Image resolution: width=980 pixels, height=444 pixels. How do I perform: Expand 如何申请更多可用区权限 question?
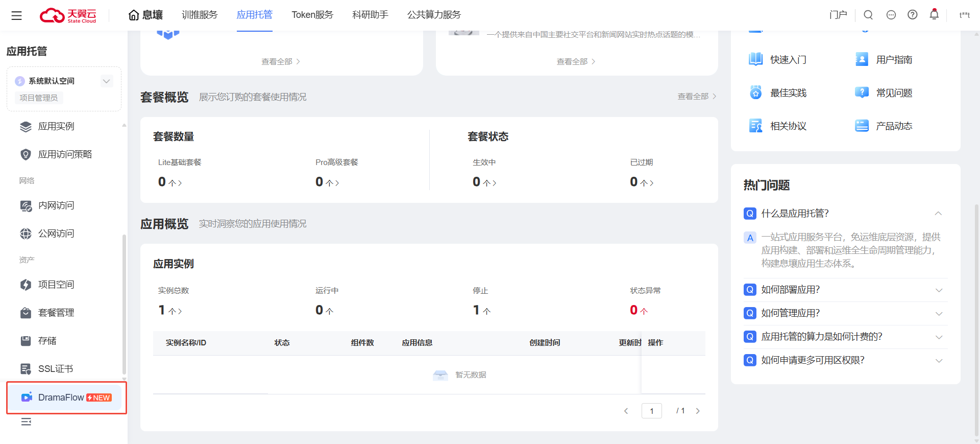click(x=939, y=361)
